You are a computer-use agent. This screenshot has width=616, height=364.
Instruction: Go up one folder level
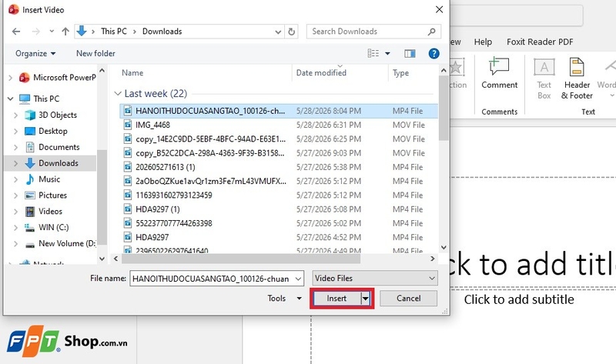pos(65,32)
